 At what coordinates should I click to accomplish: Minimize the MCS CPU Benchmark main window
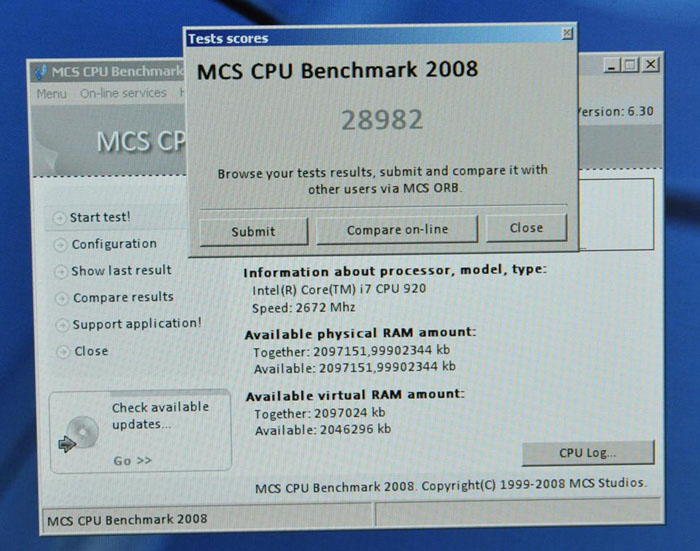612,66
